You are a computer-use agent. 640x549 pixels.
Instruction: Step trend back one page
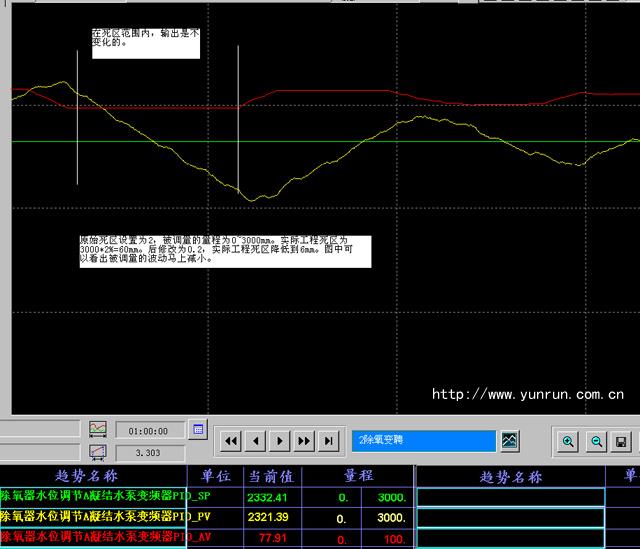tap(255, 441)
